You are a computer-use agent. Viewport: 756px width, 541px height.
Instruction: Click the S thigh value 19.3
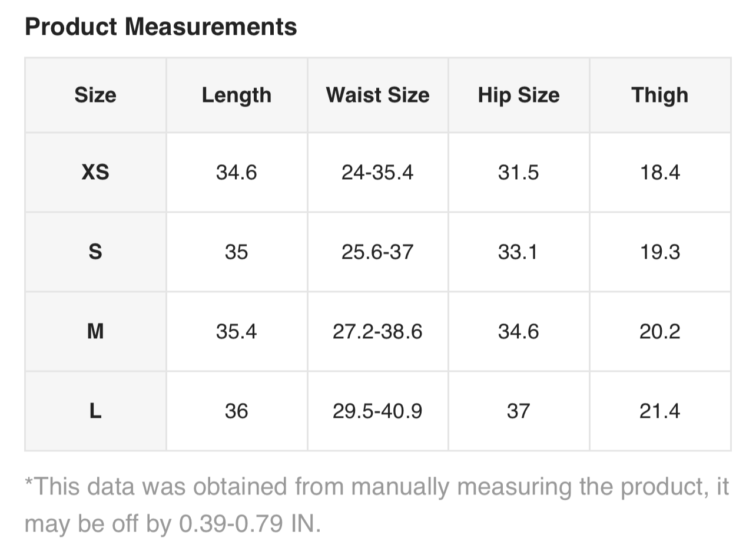point(659,252)
